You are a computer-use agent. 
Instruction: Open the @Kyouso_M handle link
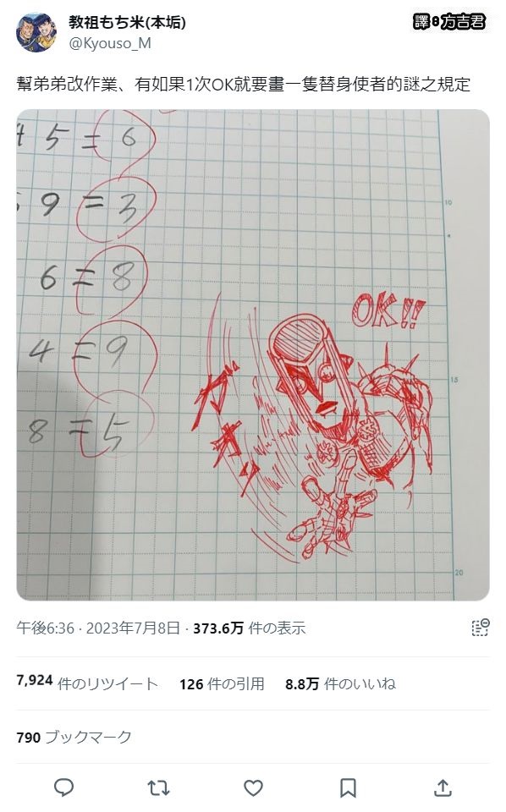[110, 43]
